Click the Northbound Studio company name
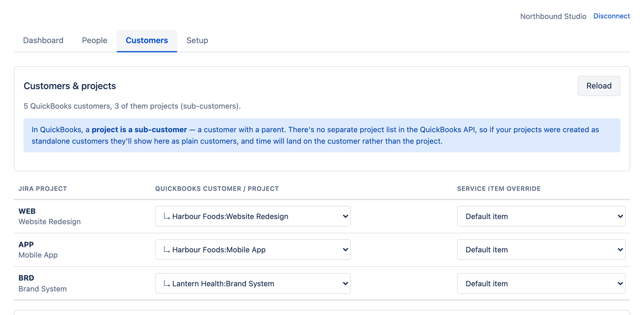 (x=553, y=16)
